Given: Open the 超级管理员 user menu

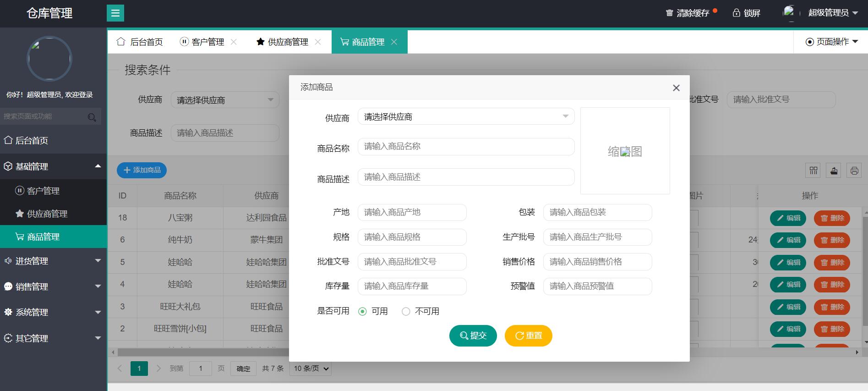Looking at the screenshot, I should pyautogui.click(x=833, y=13).
